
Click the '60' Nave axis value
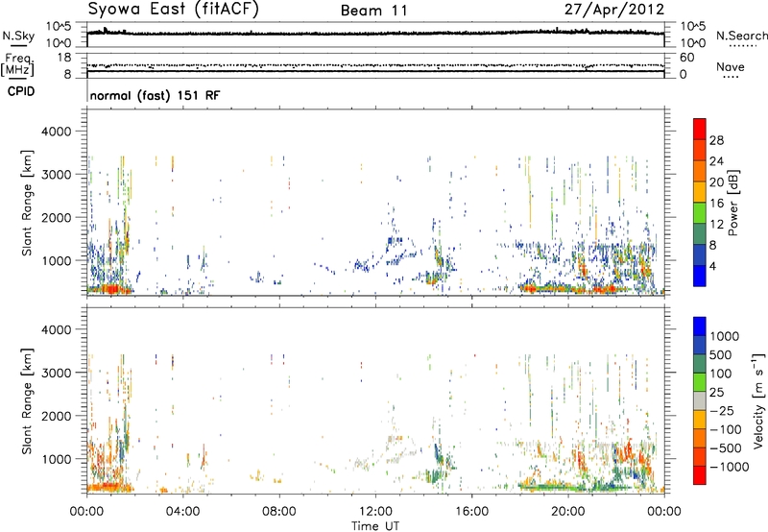687,58
